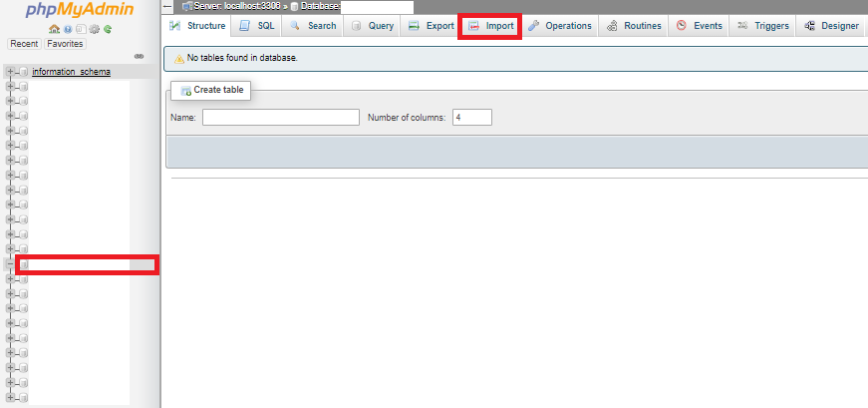
Task: Click the Favorites button
Action: (65, 44)
